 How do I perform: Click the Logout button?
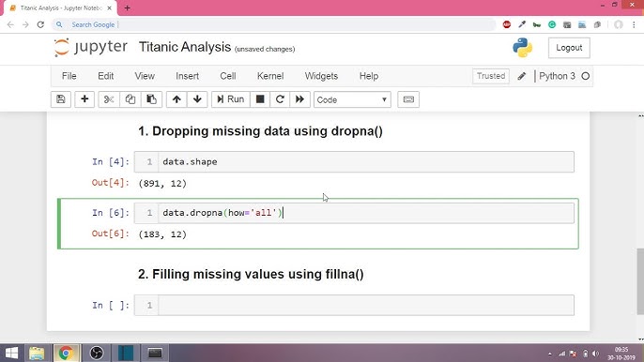point(569,48)
